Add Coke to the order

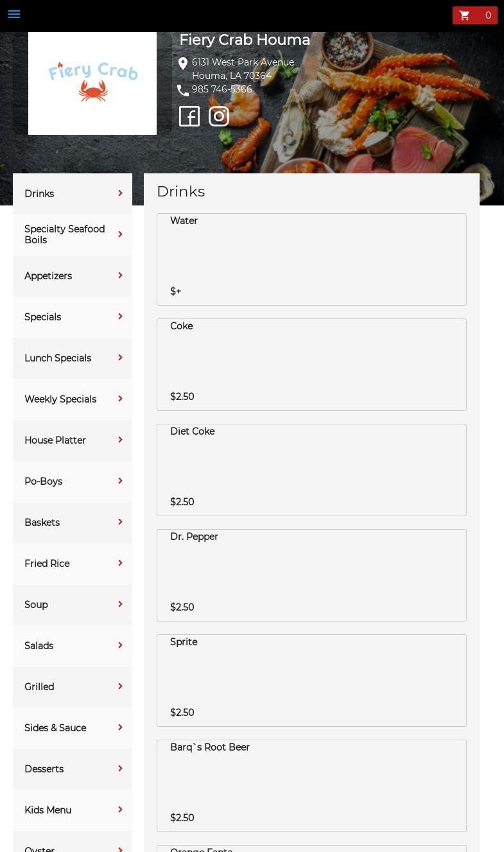pos(311,364)
